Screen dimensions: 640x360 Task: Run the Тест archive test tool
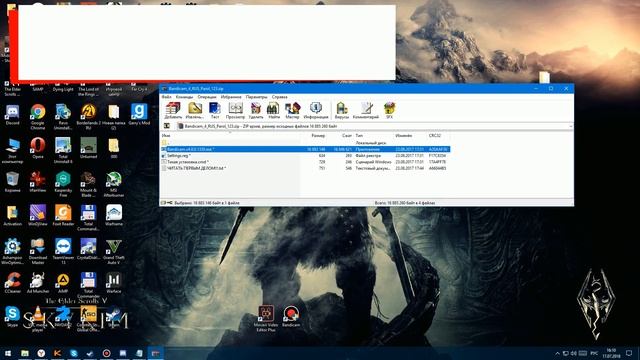pos(215,110)
